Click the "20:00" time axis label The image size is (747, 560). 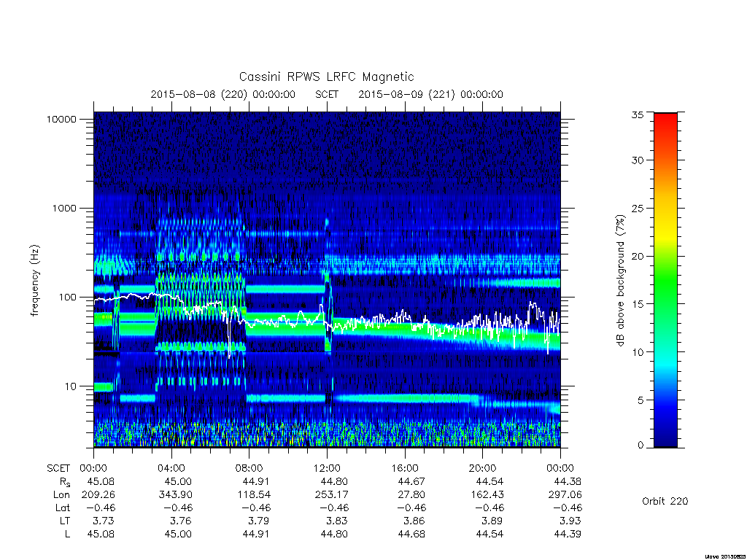coord(483,468)
